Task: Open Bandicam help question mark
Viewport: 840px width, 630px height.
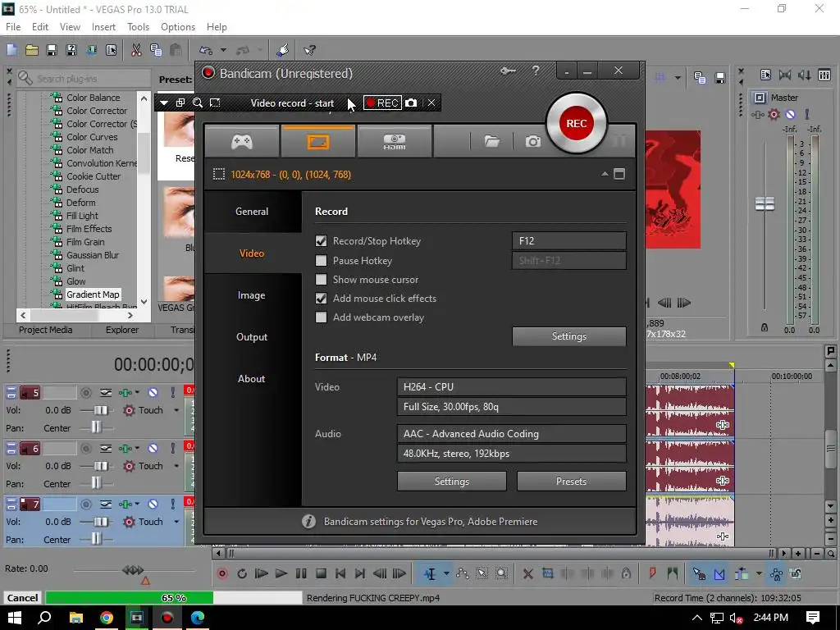Action: pyautogui.click(x=535, y=71)
